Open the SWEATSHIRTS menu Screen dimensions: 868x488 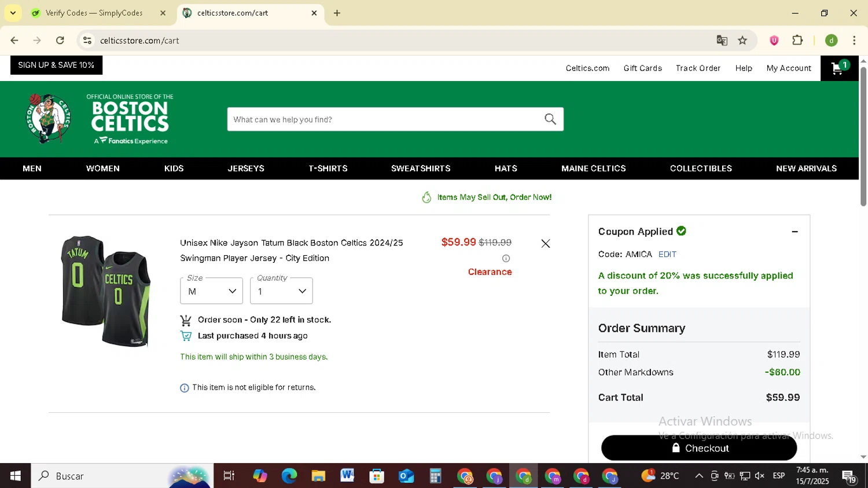coord(421,168)
